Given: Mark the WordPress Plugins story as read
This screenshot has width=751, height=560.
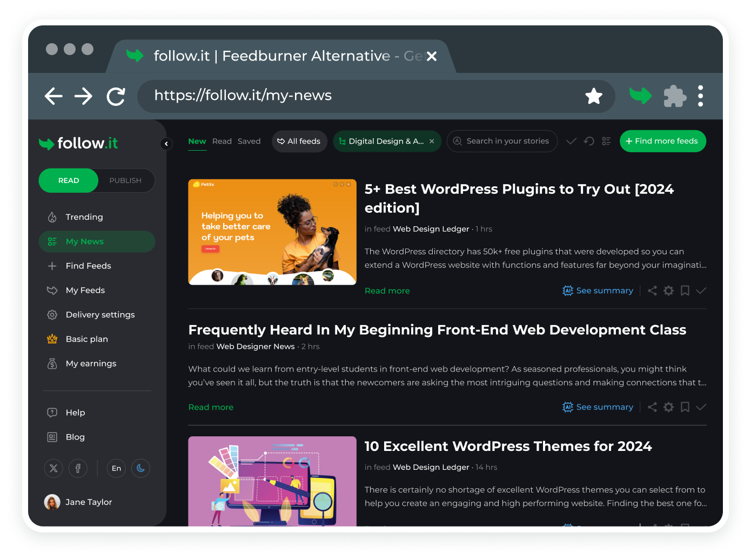Looking at the screenshot, I should click(701, 291).
